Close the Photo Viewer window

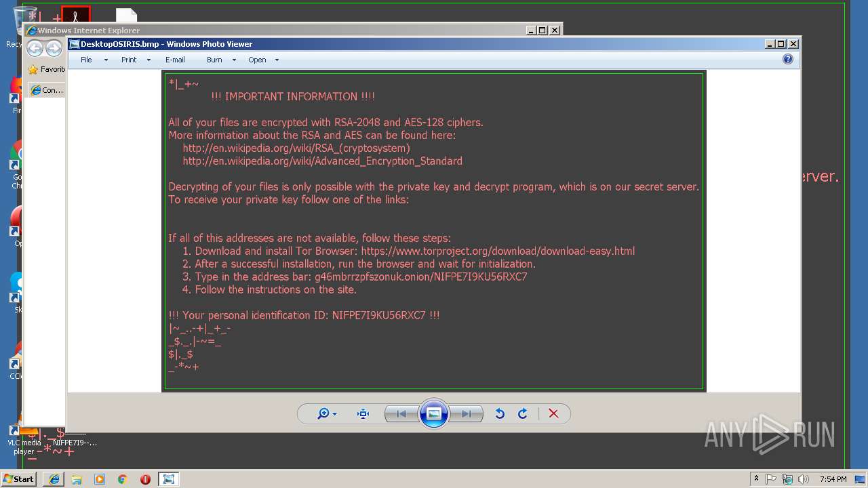click(793, 44)
